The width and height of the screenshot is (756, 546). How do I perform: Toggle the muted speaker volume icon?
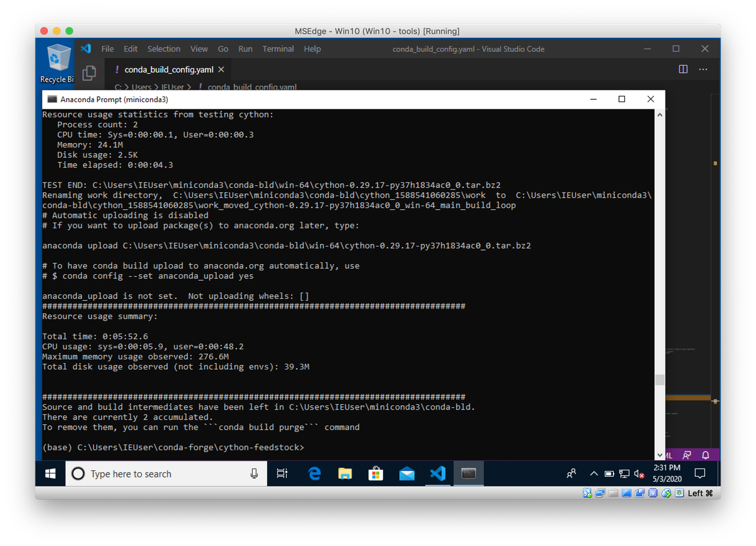pos(639,473)
